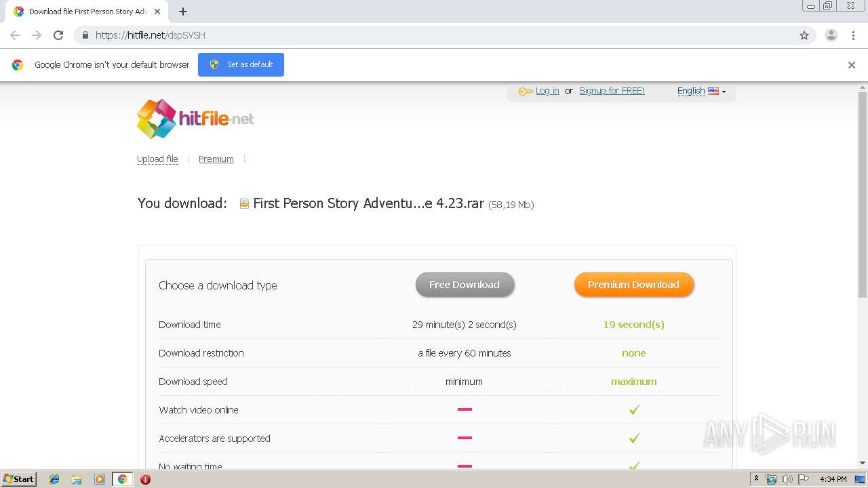Open Chrome's three-dot menu
Image resolution: width=868 pixels, height=488 pixels.
point(853,35)
